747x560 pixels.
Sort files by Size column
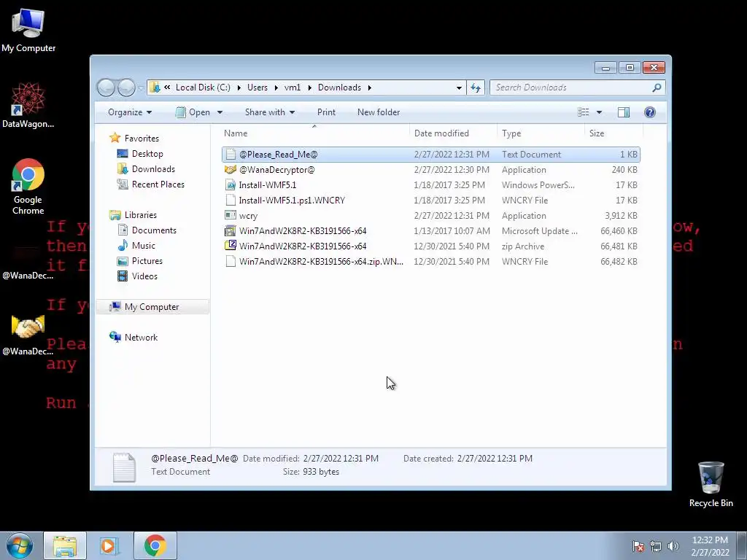pos(614,133)
